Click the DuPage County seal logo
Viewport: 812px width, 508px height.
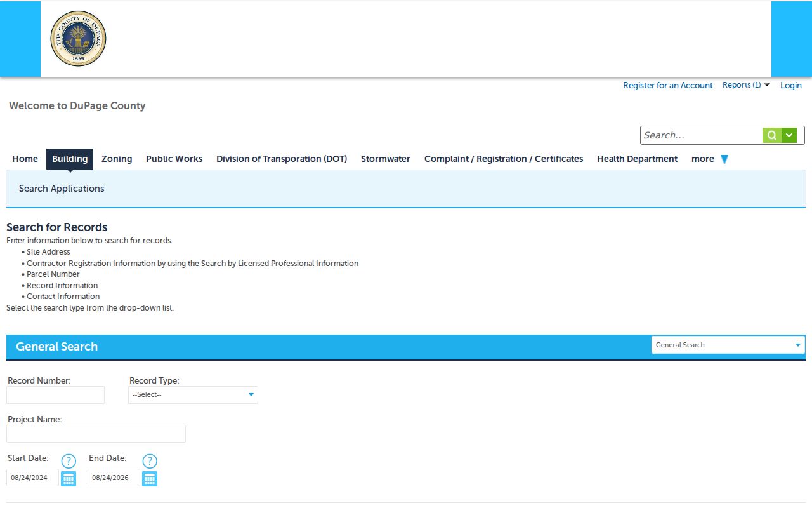click(78, 39)
